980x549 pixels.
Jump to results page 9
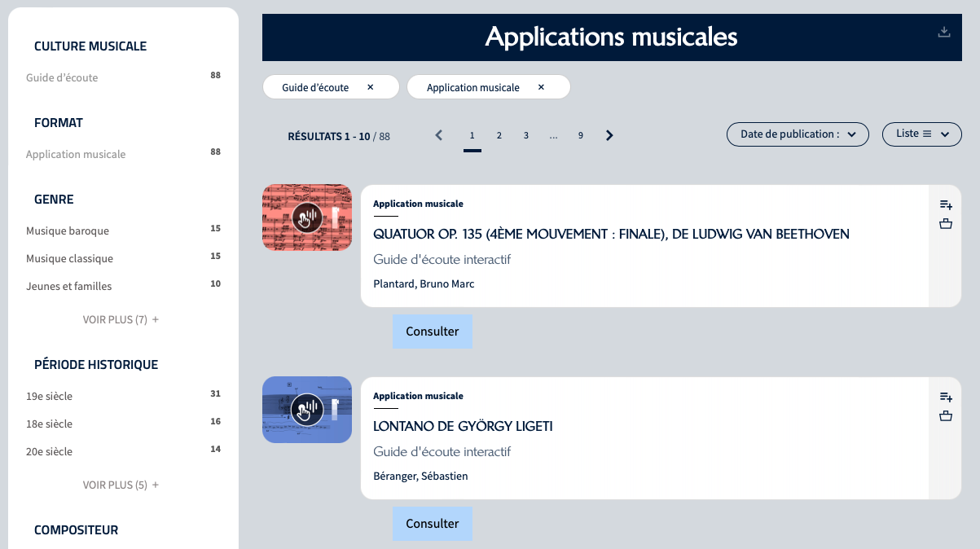pos(581,135)
